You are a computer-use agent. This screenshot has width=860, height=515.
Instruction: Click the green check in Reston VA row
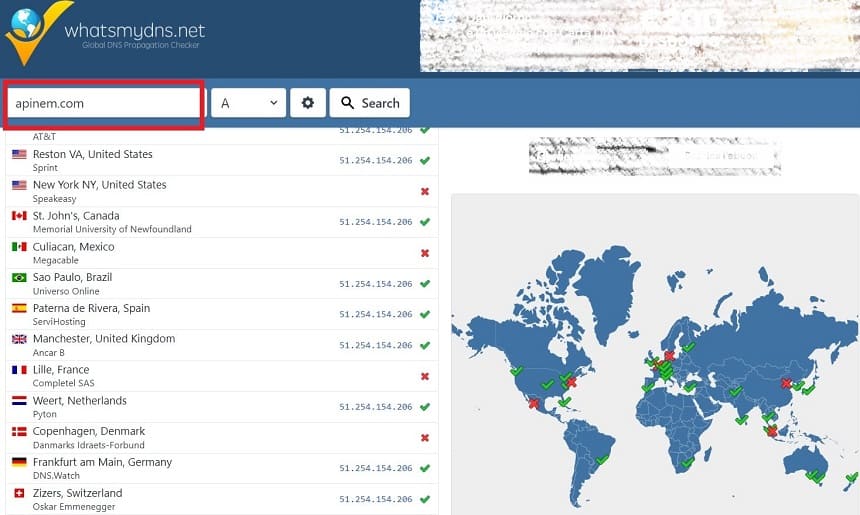pos(425,161)
